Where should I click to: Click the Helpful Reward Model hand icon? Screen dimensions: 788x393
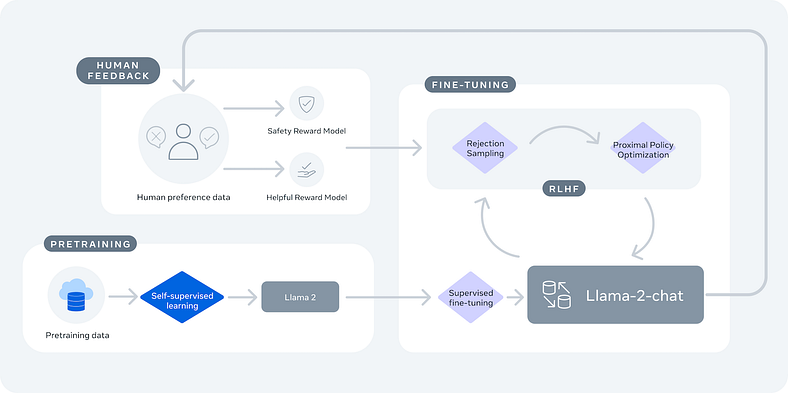pos(307,169)
